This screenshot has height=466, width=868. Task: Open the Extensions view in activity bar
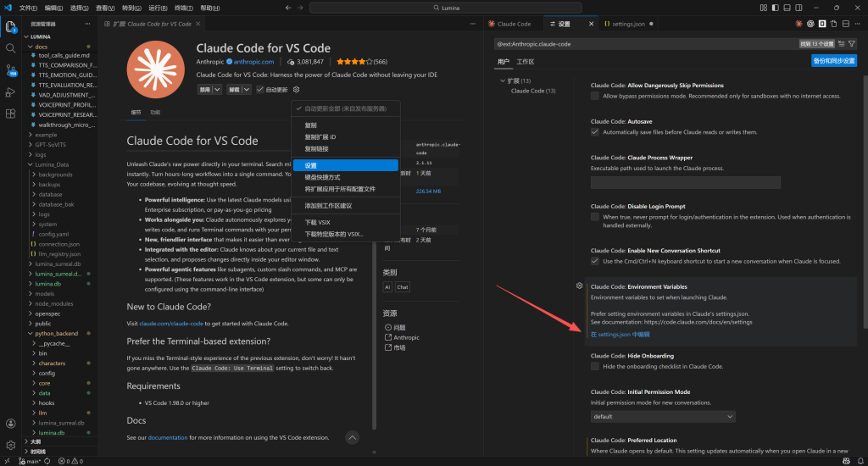click(11, 113)
